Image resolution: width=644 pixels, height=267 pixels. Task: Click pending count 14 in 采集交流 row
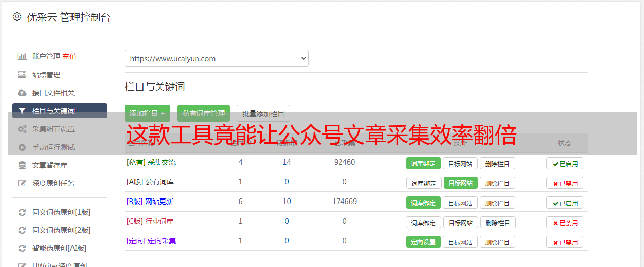tap(287, 162)
